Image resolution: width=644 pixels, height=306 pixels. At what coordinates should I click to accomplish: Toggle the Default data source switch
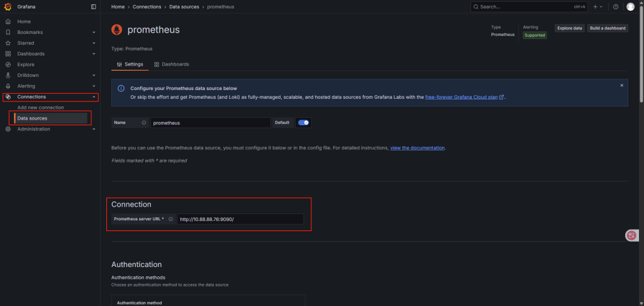[x=304, y=123]
